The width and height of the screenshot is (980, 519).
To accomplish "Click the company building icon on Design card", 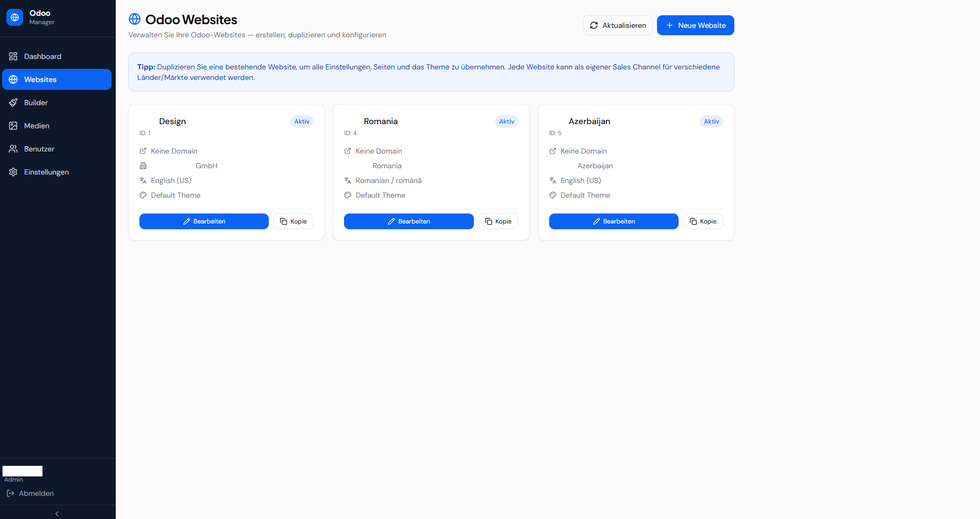I will coord(143,166).
